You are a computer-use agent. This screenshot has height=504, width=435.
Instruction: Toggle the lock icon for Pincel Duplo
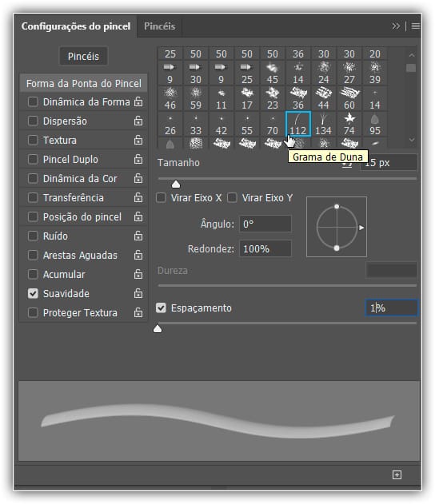pos(138,159)
